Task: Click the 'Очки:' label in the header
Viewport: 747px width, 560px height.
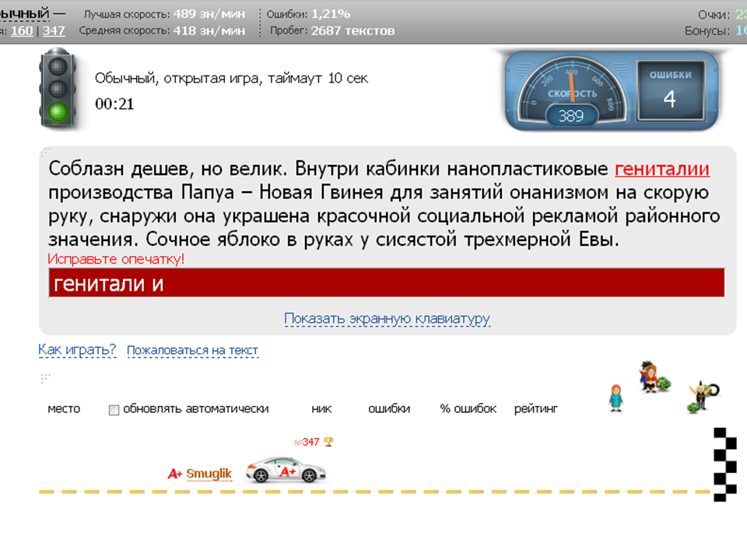Action: [x=714, y=15]
